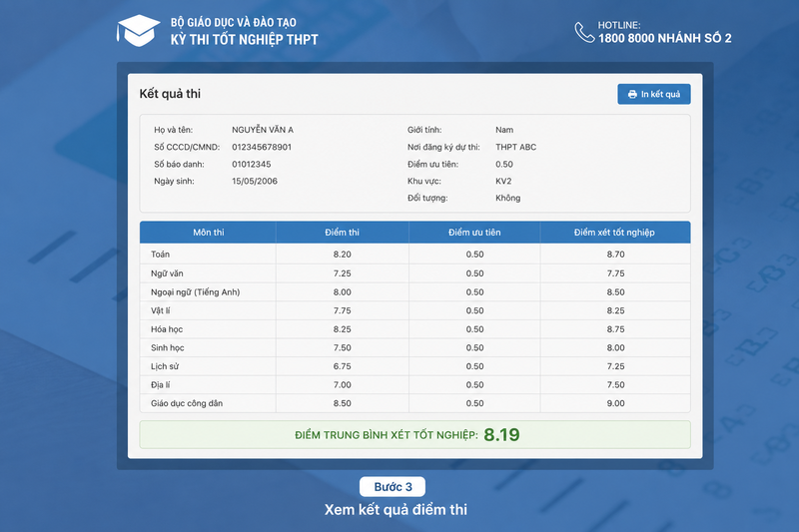Click the printer icon in In kết quả
This screenshot has height=532, width=799.
(x=632, y=94)
